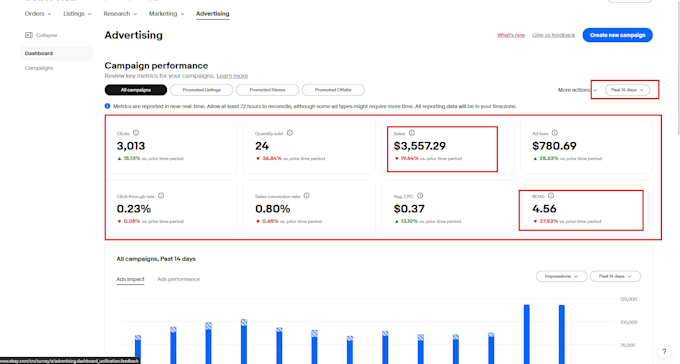The width and height of the screenshot is (680, 364).
Task: Click the conversion rate value 0.80%
Action: 272,209
